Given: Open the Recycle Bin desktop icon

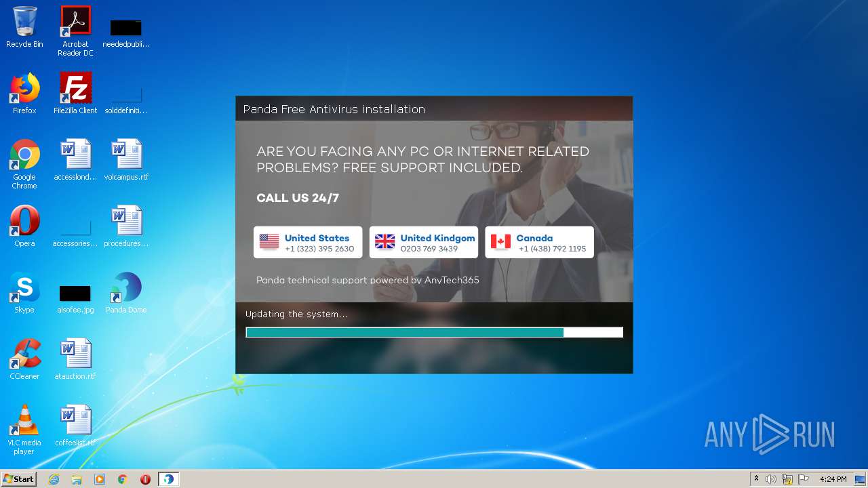Looking at the screenshot, I should pyautogui.click(x=24, y=27).
